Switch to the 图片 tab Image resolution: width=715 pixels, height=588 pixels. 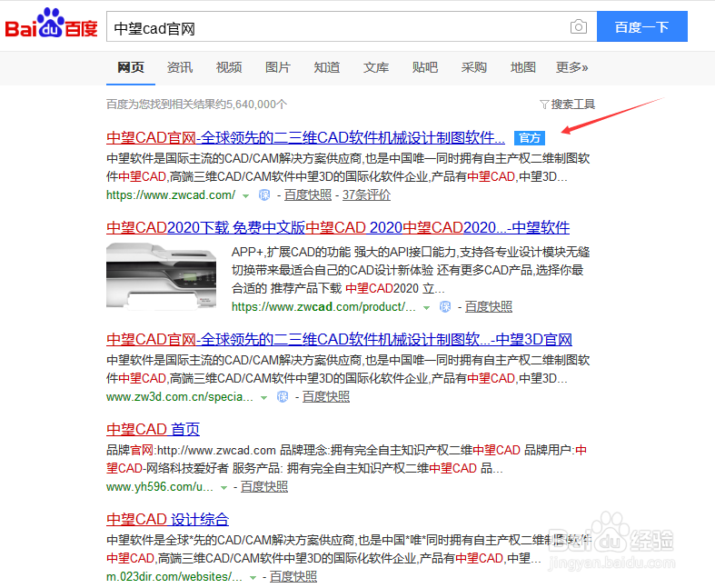point(278,67)
